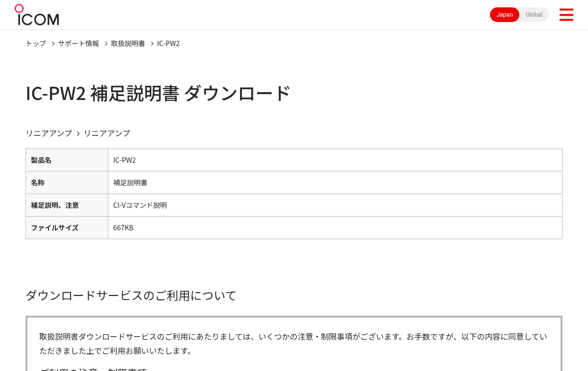588x371 pixels.
Task: Open first リニアアンプ category link
Action: tap(49, 133)
